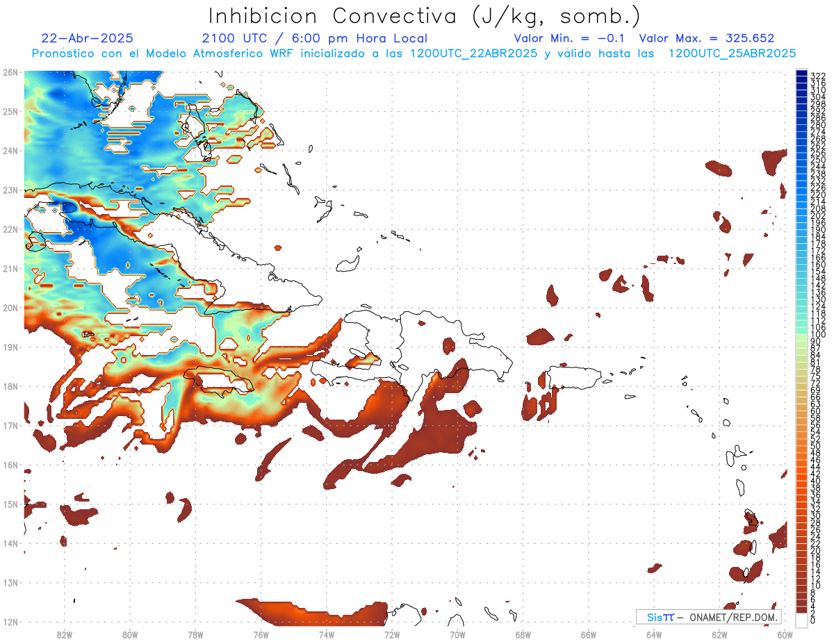
Task: Click the '80W' longitude label
Action: click(x=129, y=634)
